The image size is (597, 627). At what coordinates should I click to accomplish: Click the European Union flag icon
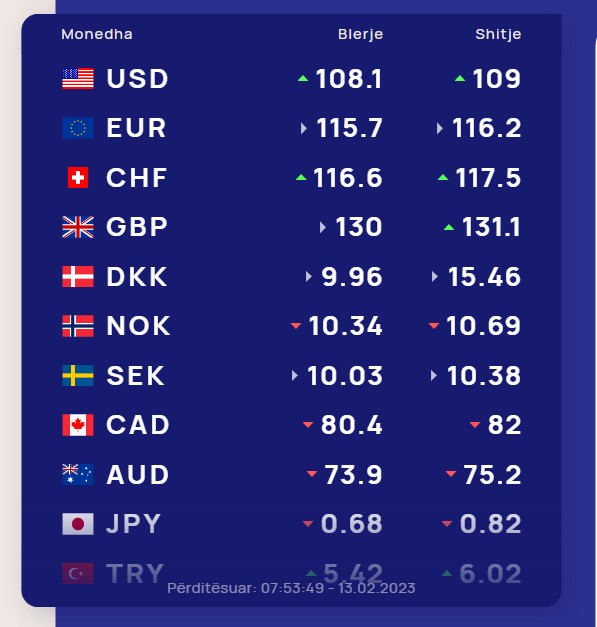(x=78, y=128)
